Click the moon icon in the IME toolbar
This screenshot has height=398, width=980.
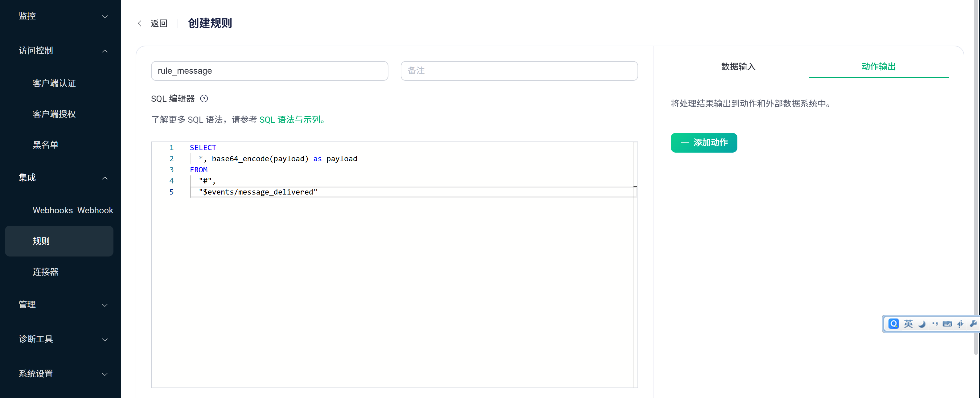tap(922, 324)
